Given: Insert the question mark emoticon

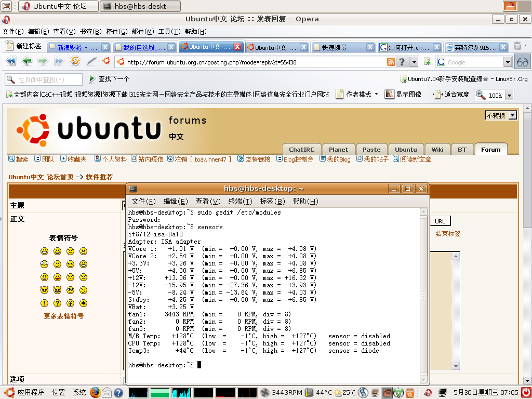Looking at the screenshot, I should point(57,303).
